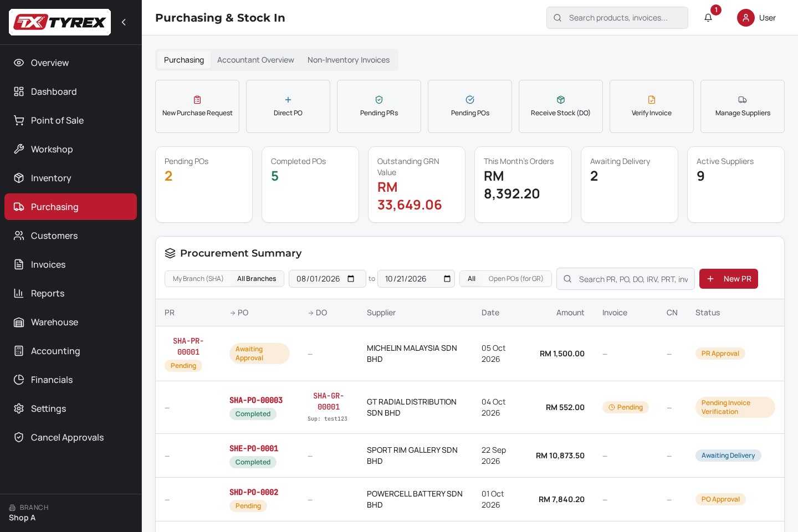Click the Direct PO plus icon
This screenshot has height=532, width=798.
point(288,100)
